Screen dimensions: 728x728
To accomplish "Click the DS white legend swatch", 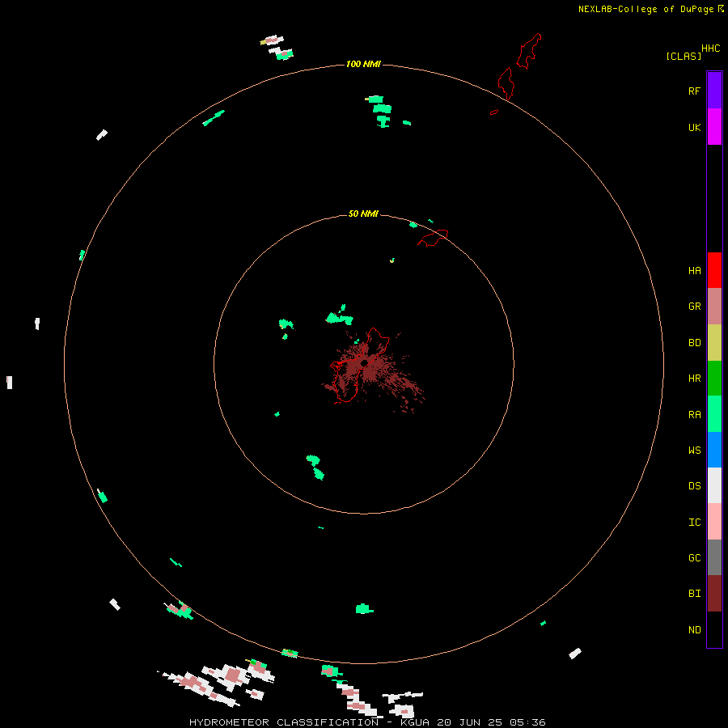I will pyautogui.click(x=714, y=485).
